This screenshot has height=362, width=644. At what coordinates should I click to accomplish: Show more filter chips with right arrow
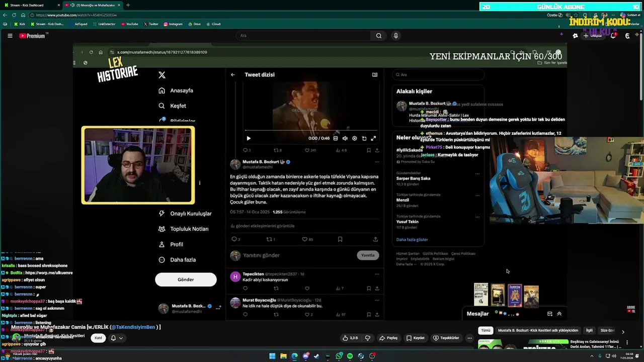point(623,331)
